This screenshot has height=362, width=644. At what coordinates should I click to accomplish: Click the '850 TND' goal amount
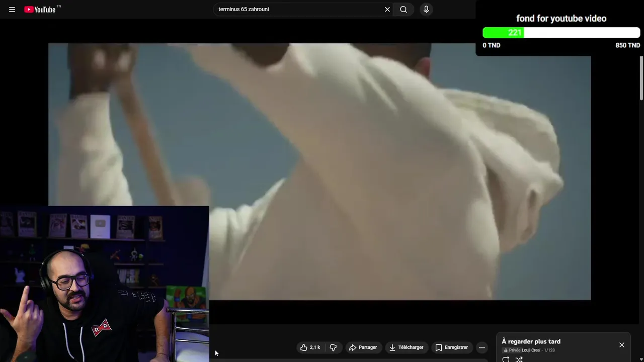click(627, 45)
